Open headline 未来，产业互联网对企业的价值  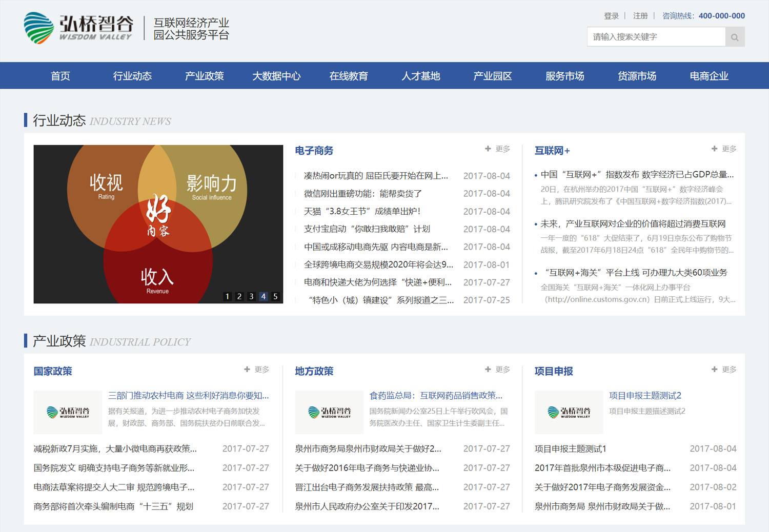point(633,223)
